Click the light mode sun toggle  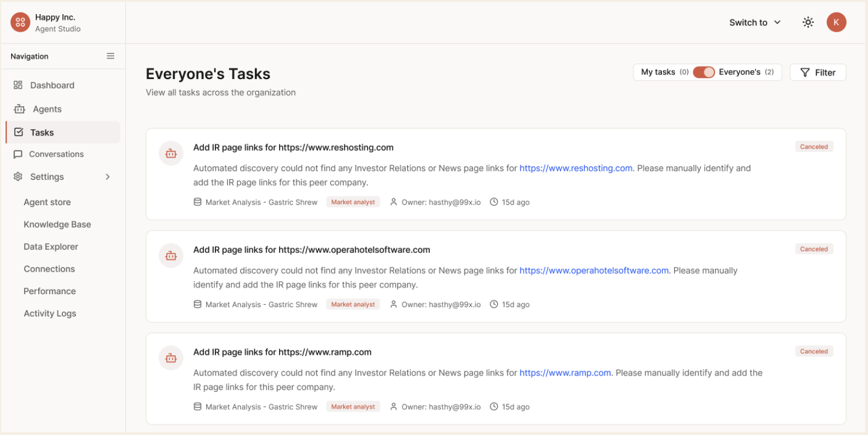pyautogui.click(x=807, y=22)
